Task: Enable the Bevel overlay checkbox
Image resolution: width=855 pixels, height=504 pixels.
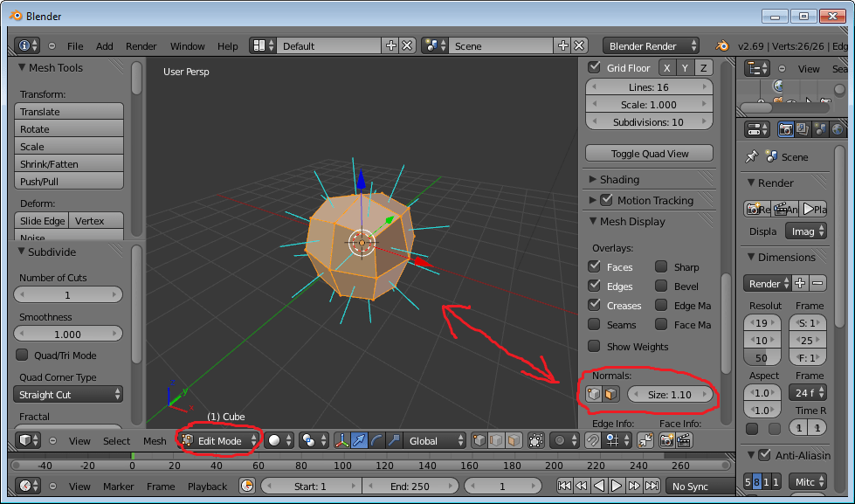Action: [x=661, y=286]
